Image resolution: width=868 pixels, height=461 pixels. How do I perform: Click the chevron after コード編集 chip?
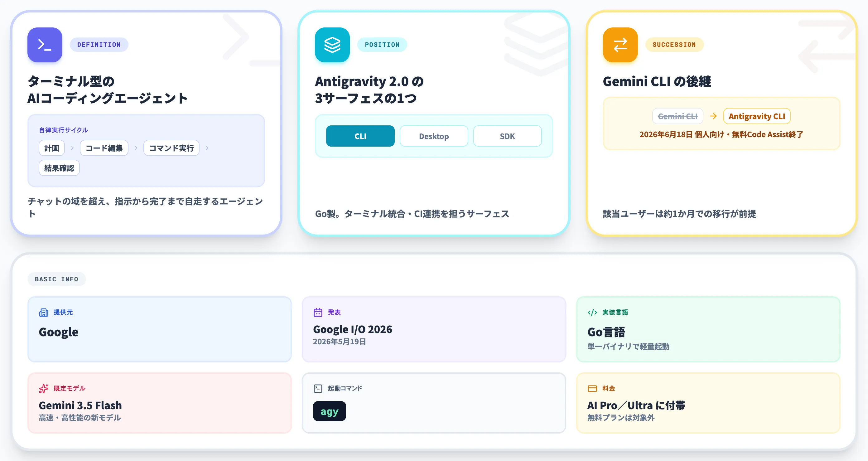136,148
